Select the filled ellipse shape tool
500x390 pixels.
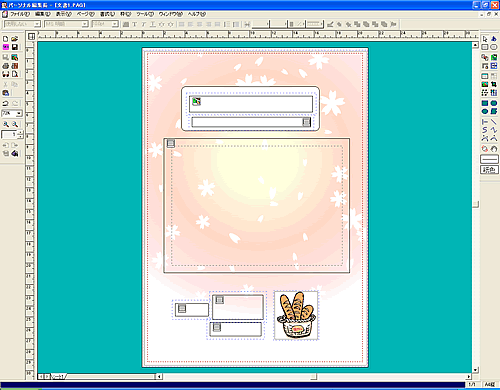coord(485,111)
